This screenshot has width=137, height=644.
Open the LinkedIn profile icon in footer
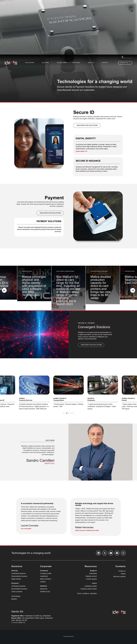coord(98,553)
